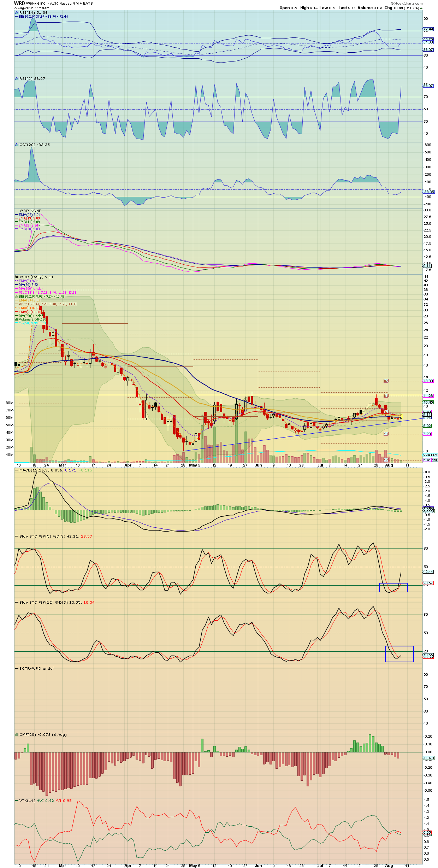This screenshot has width=438, height=868.
Task: Click the 11.28 pivot price tag
Action: click(428, 395)
